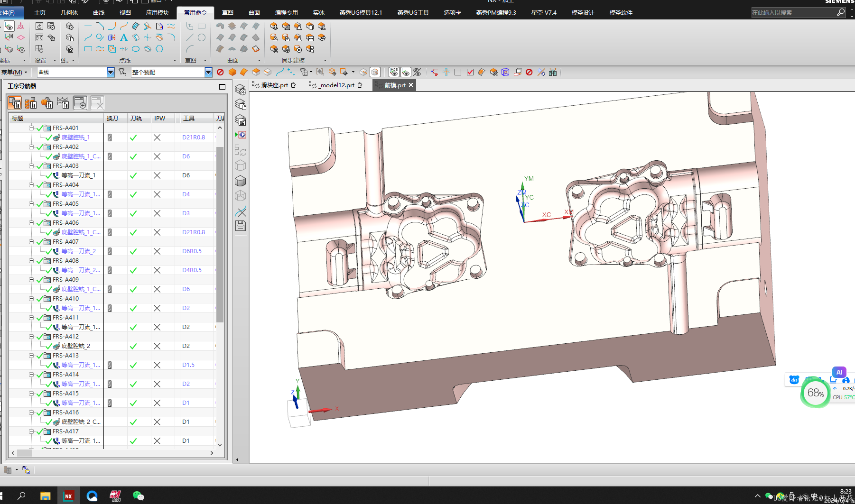Open the 燕秀UG模具12.1 tab

tap(361, 13)
